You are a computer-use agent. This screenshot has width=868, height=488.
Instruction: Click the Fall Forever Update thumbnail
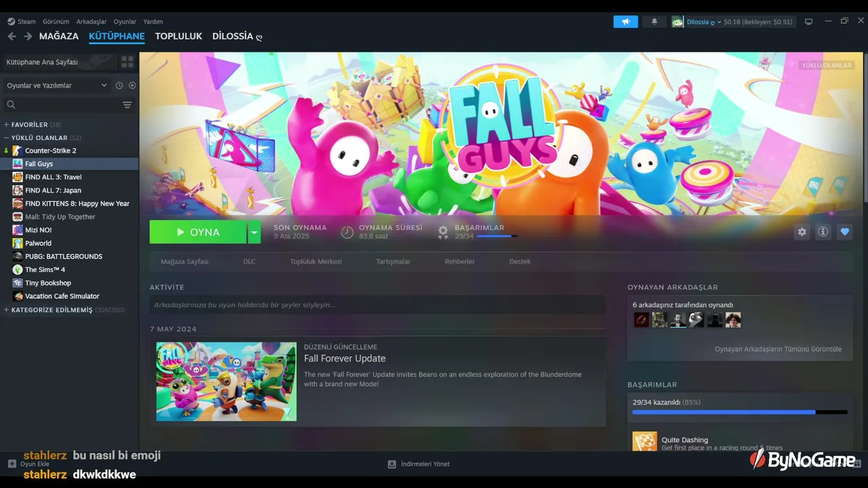(x=226, y=382)
